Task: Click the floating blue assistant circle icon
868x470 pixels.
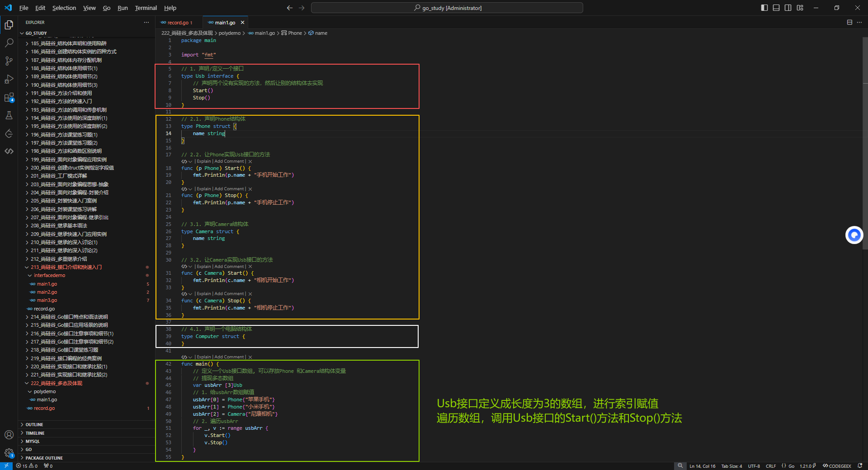Action: click(854, 235)
